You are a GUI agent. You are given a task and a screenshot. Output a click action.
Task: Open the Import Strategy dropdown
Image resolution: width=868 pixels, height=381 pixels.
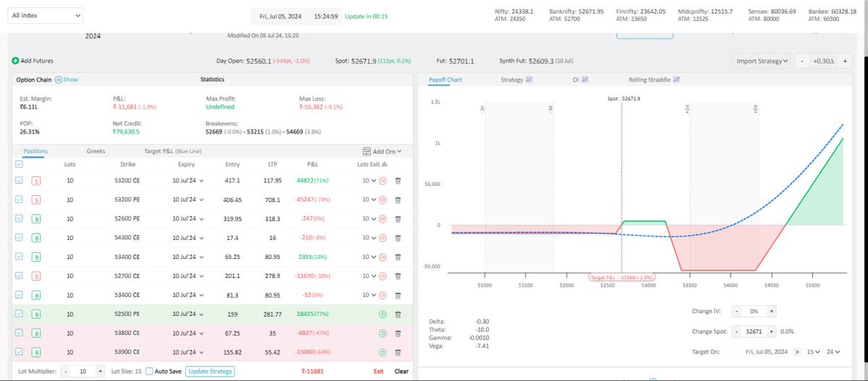(760, 61)
